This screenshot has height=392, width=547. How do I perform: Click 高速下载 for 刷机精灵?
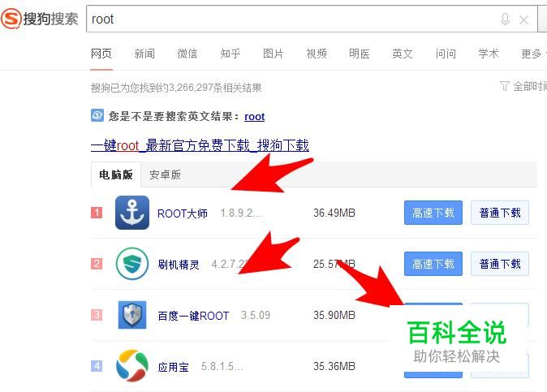click(433, 264)
